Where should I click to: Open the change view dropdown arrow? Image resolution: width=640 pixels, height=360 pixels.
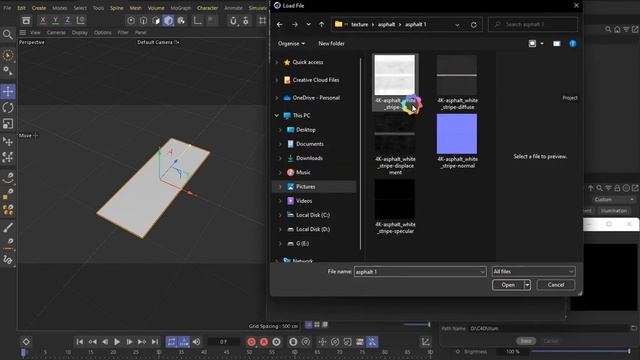tap(542, 44)
